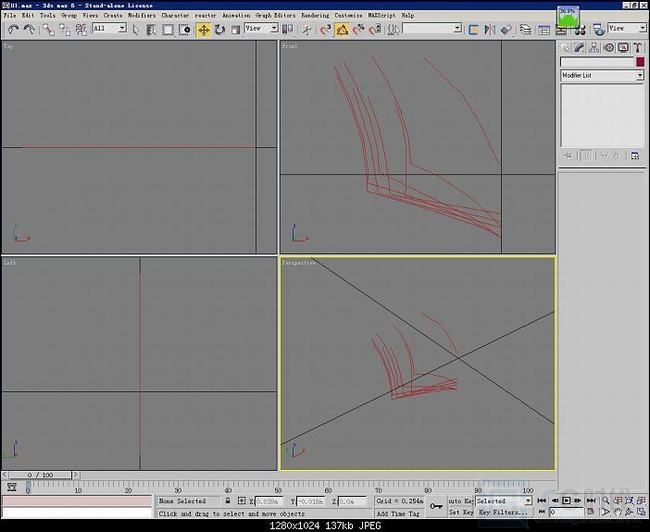Step the time slider right arrow
This screenshot has height=532, width=650.
75,475
